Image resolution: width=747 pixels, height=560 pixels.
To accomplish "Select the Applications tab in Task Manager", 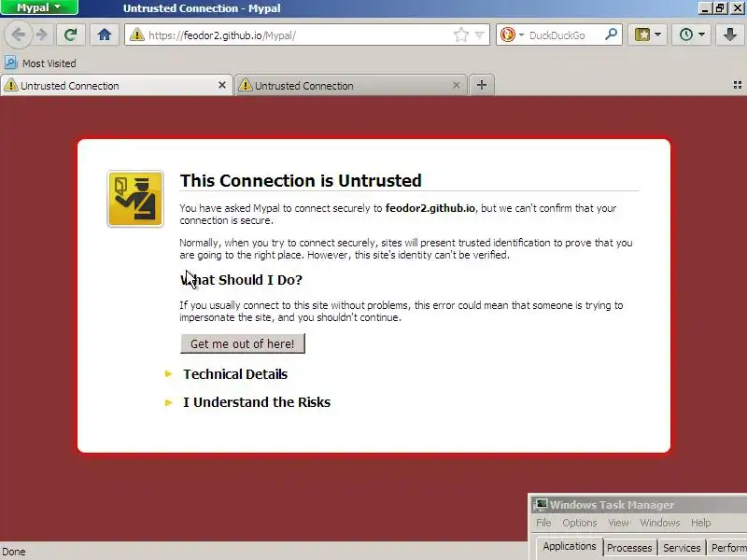I will point(569,547).
